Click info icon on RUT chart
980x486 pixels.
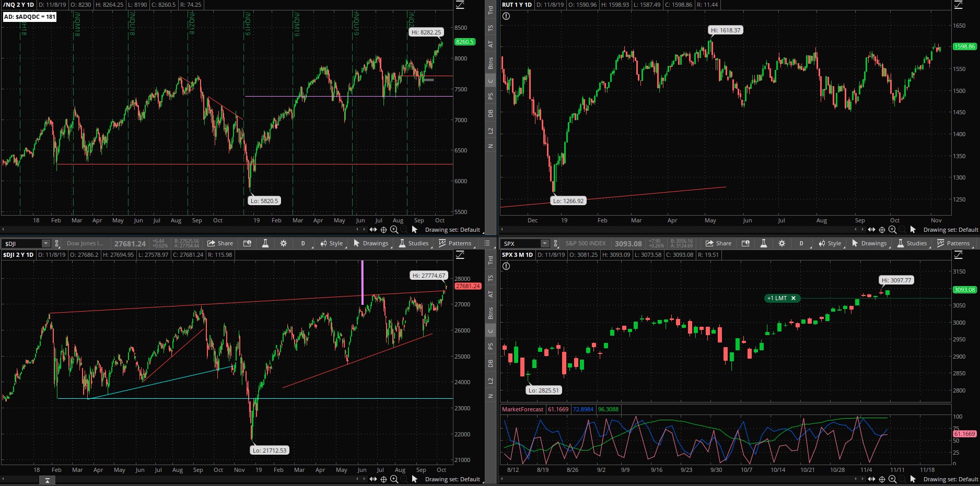[506, 16]
